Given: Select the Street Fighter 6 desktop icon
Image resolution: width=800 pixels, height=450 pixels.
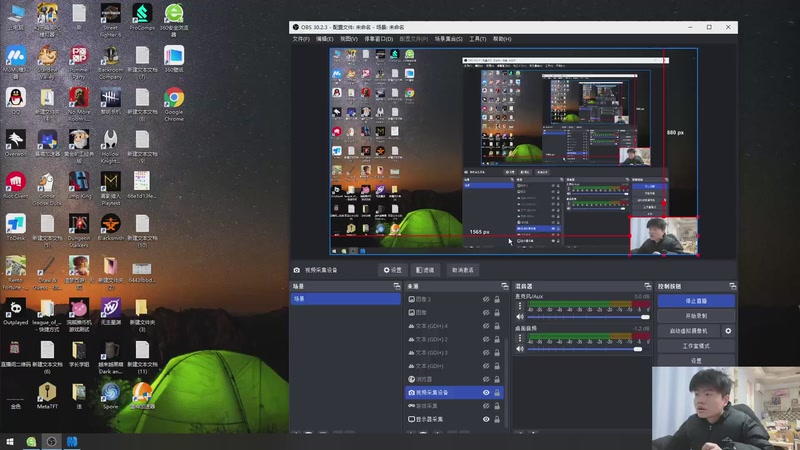Looking at the screenshot, I should (111, 20).
